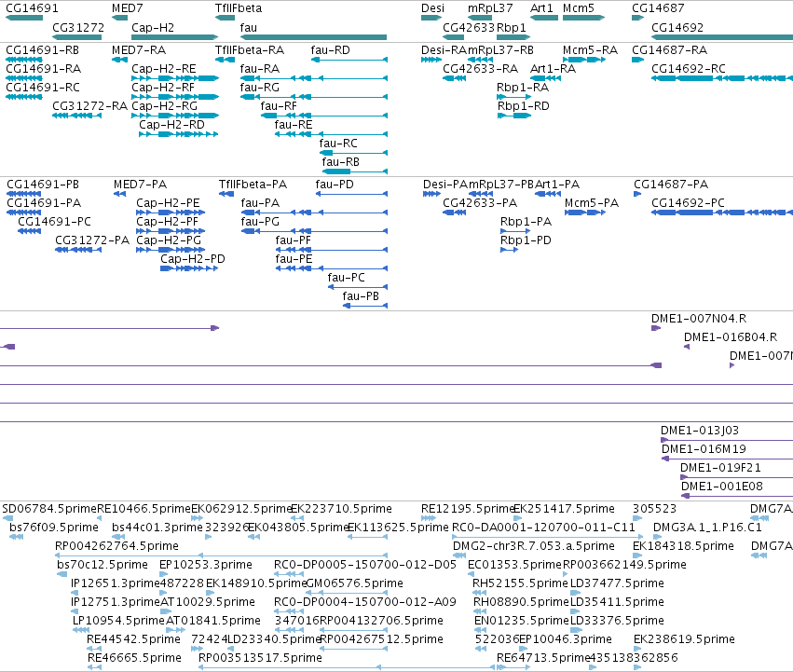The width and height of the screenshot is (793, 672).
Task: Click the DME1-016M19 clone label
Action: point(704,449)
